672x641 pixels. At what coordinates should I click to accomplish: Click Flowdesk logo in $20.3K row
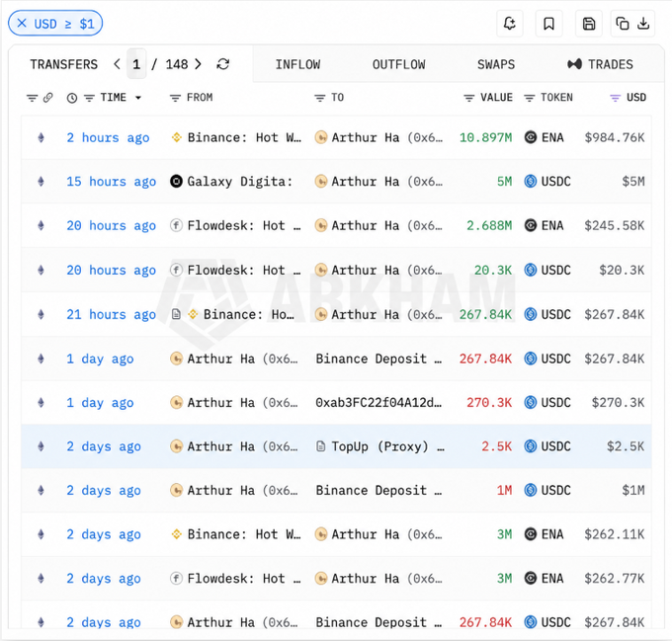176,271
